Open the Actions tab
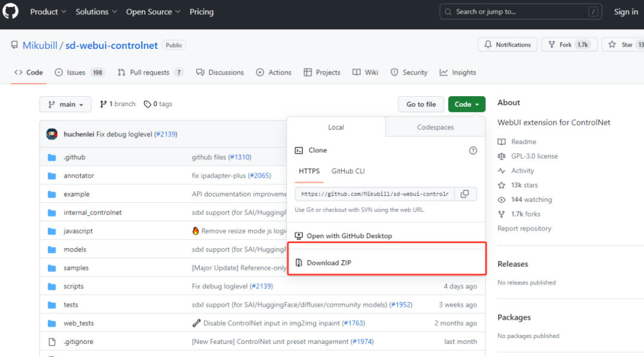Viewport: 644px width, 357px height. 274,72
